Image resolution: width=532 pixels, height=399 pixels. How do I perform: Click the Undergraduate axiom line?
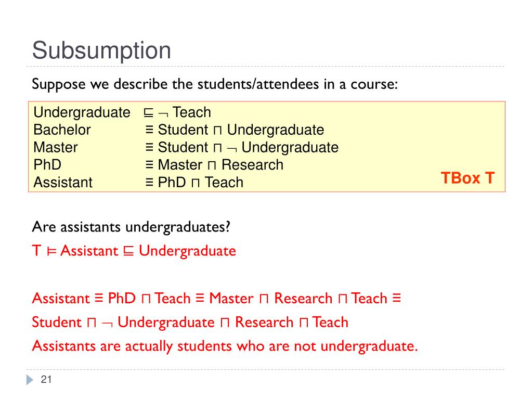[122, 112]
